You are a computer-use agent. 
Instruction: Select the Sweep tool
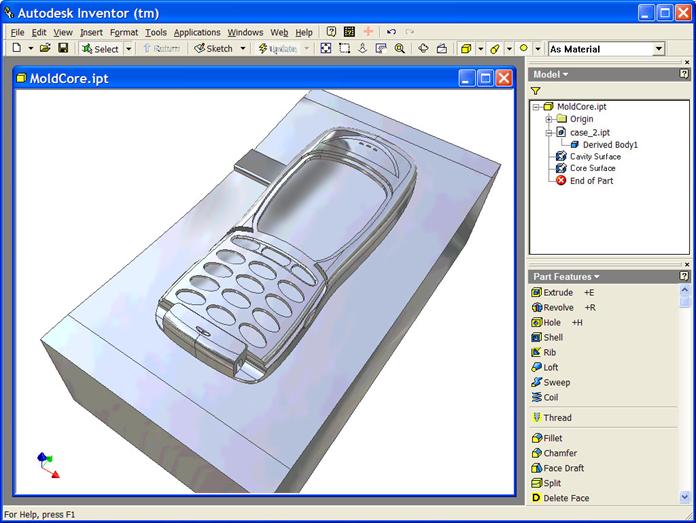[x=555, y=382]
